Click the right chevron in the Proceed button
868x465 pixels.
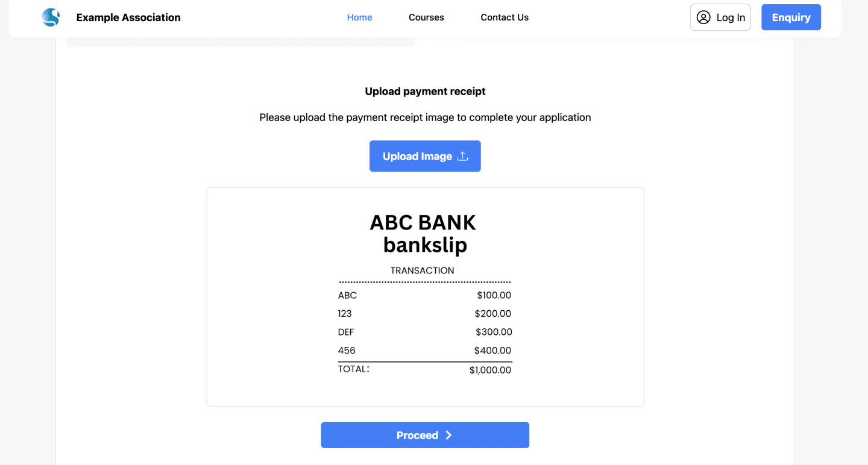click(x=448, y=435)
